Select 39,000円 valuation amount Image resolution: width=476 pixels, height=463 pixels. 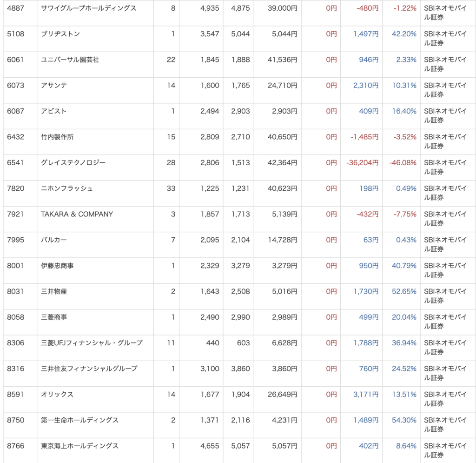(x=282, y=8)
